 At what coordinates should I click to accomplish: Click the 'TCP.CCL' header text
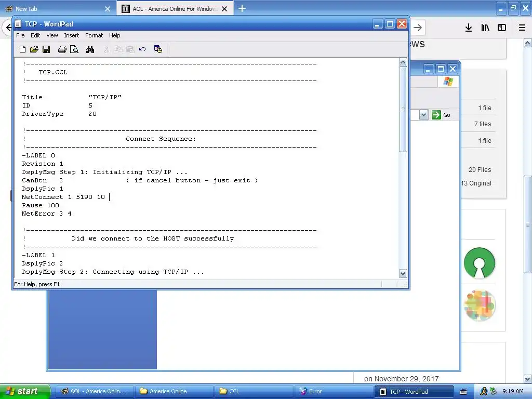tap(53, 72)
